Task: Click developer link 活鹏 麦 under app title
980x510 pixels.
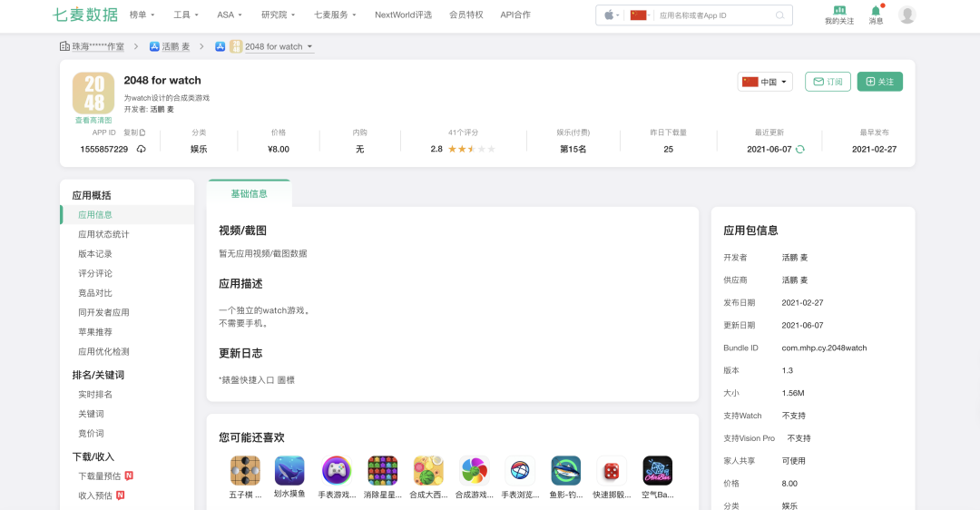Action: (x=162, y=109)
